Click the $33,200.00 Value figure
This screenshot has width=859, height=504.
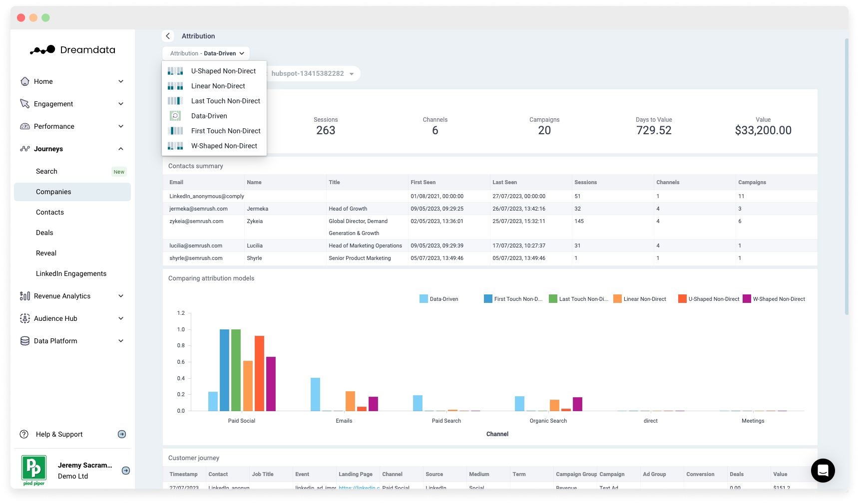[x=763, y=131]
